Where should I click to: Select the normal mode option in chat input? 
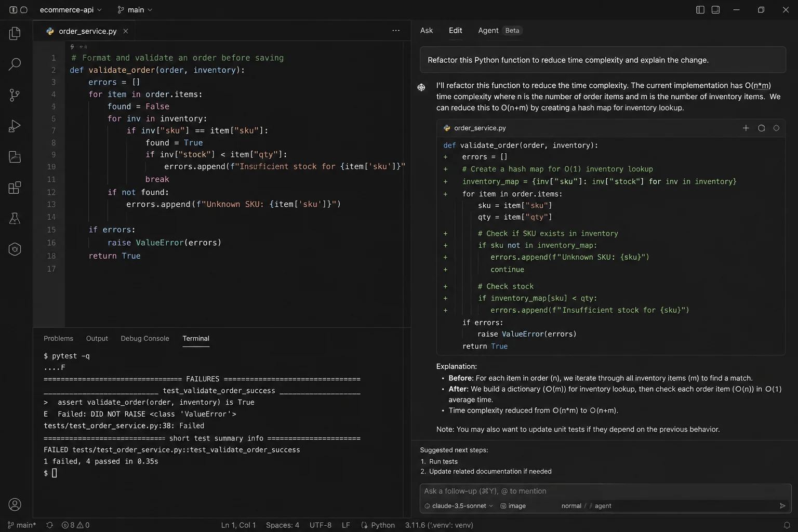coord(571,506)
